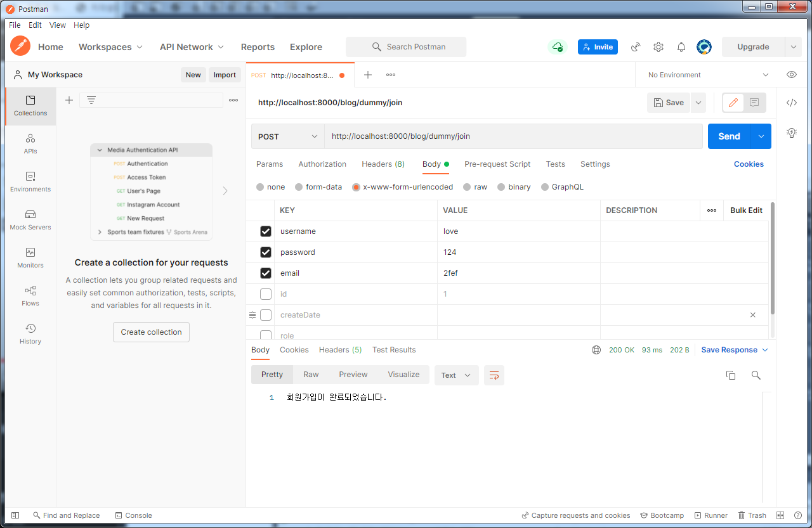Open Mock Servers in the sidebar

30,220
